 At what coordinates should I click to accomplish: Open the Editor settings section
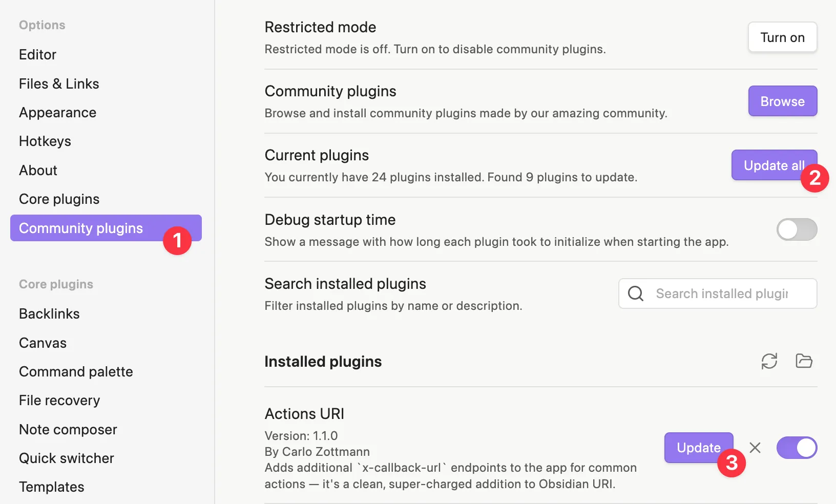[37, 54]
